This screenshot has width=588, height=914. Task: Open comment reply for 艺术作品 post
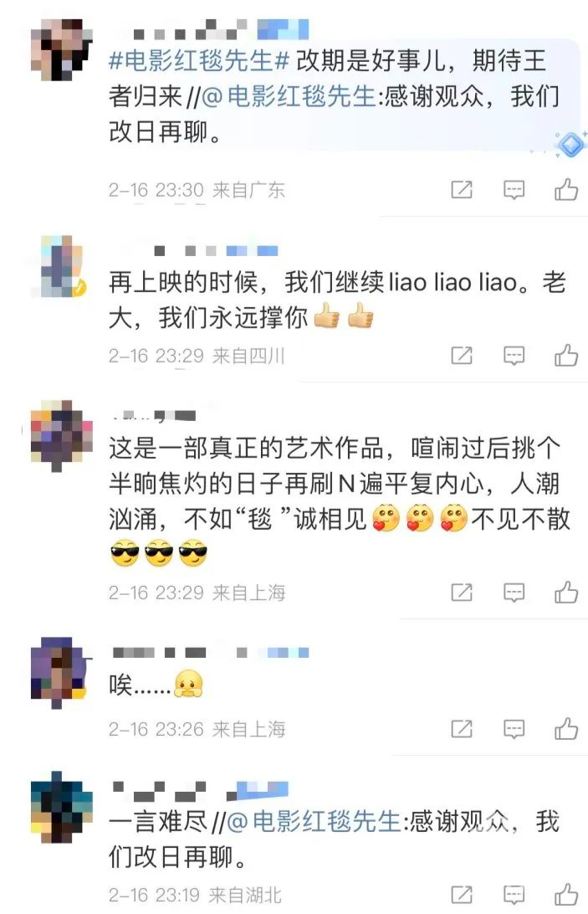click(514, 593)
